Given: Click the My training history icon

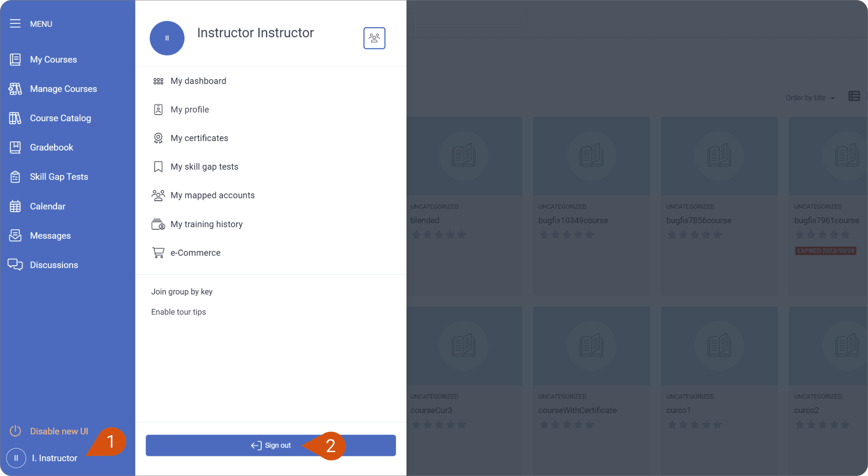Looking at the screenshot, I should point(158,224).
